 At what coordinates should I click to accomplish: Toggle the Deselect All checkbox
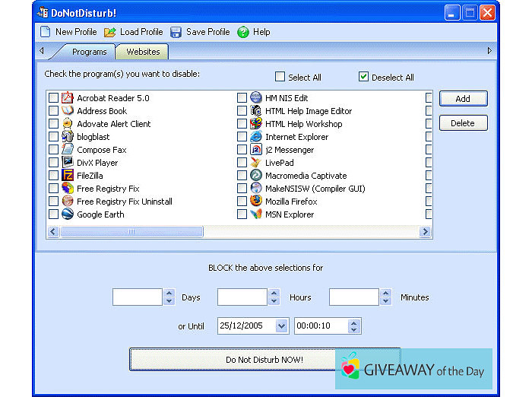click(x=363, y=77)
